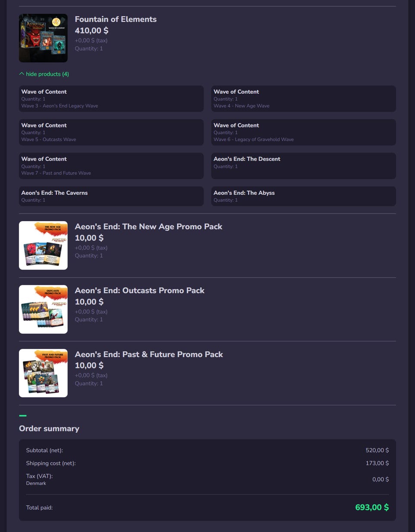The image size is (415, 532).
Task: Click Aeon's End: Outcasts Promo Pack title
Action: pos(140,291)
